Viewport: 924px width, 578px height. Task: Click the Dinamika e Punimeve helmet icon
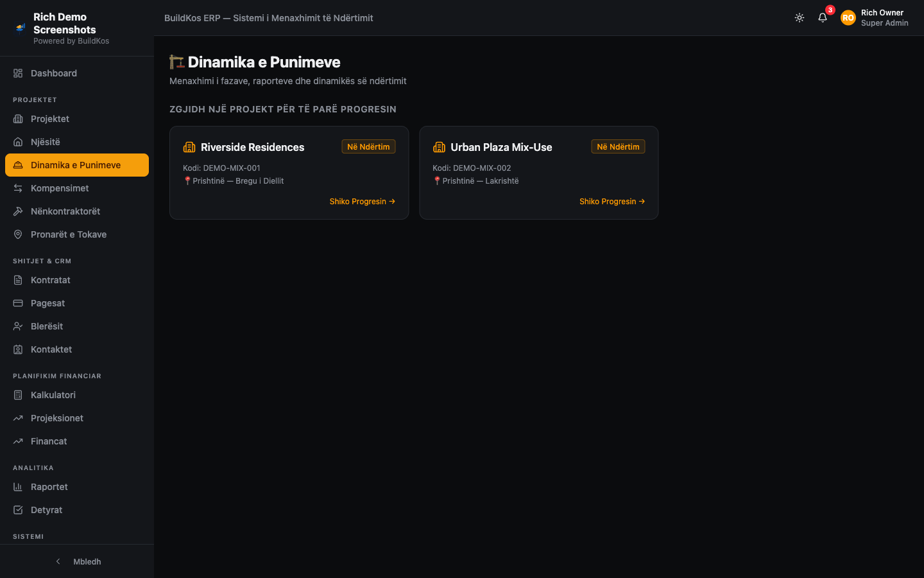tap(18, 165)
